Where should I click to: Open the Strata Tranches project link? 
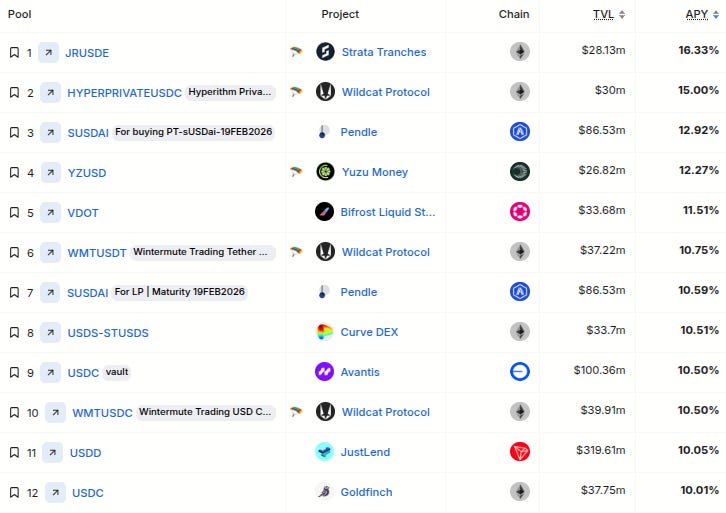(x=384, y=52)
